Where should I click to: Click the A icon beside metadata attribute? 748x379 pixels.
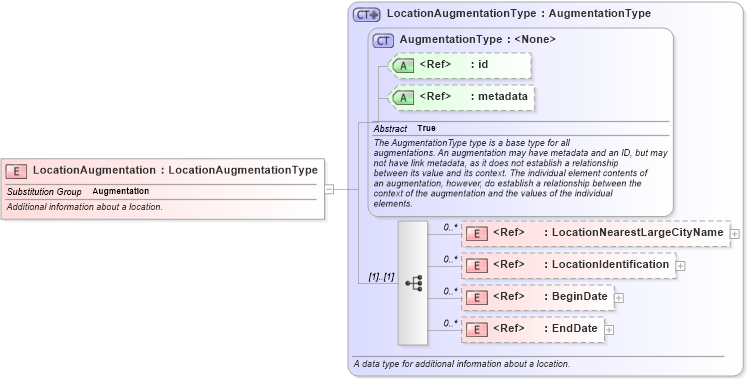click(403, 98)
